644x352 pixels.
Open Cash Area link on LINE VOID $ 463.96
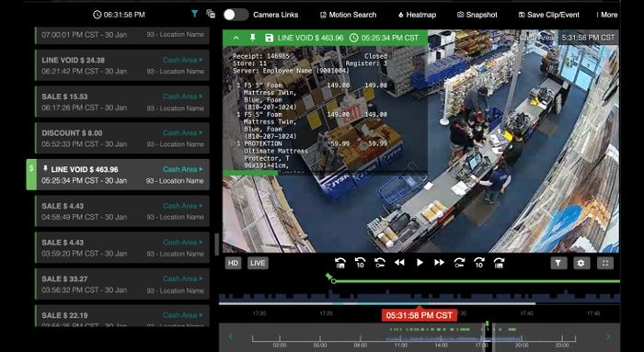click(x=183, y=169)
